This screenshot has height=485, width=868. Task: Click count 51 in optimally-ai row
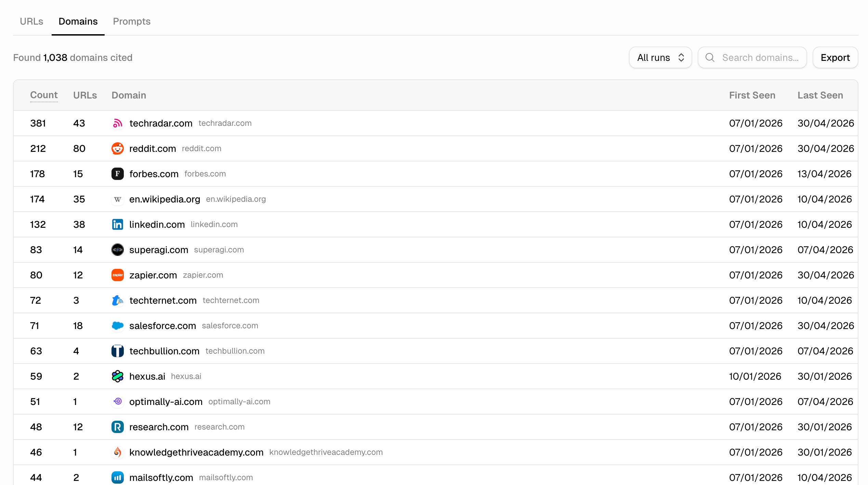pyautogui.click(x=35, y=402)
